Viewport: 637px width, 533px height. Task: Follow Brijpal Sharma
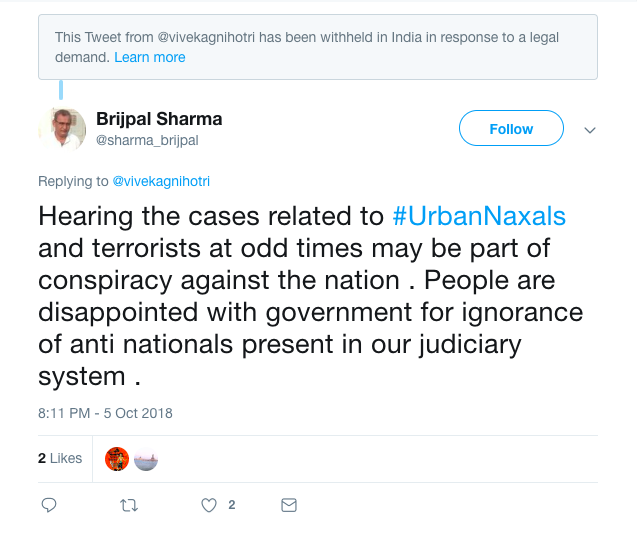[x=511, y=129]
